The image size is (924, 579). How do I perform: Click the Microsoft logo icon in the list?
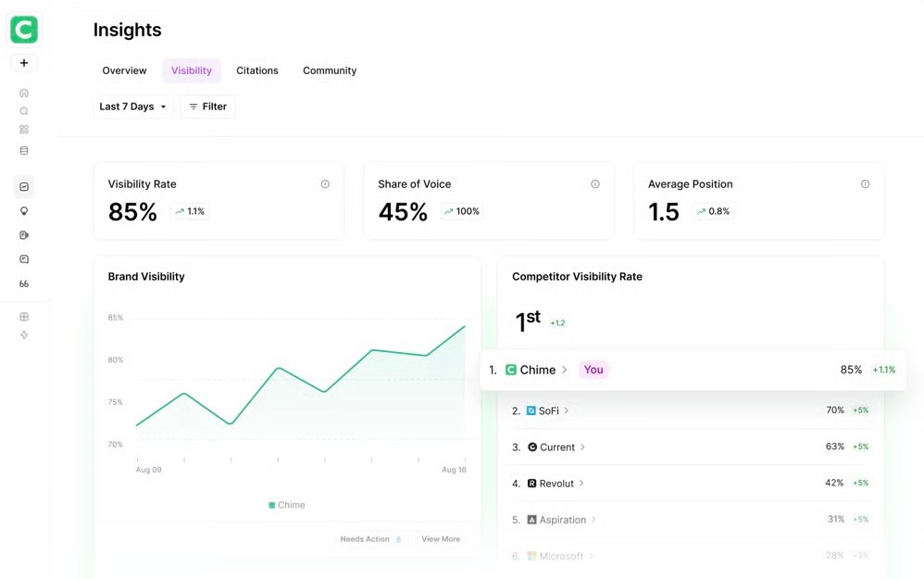tap(531, 556)
